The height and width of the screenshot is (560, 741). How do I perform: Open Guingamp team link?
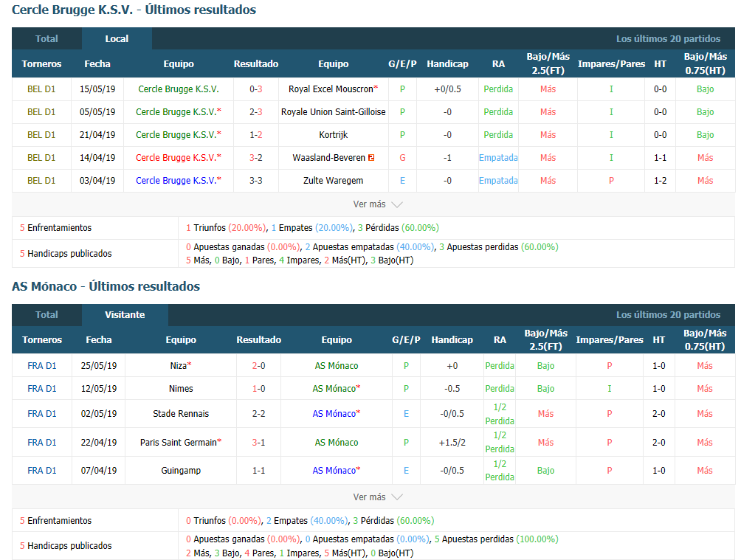(181, 470)
